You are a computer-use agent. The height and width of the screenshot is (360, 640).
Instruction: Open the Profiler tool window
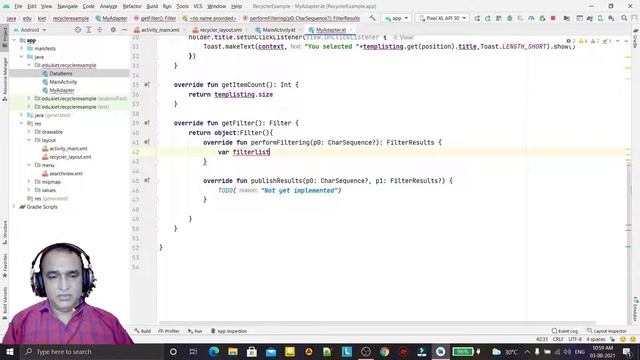[169, 331]
